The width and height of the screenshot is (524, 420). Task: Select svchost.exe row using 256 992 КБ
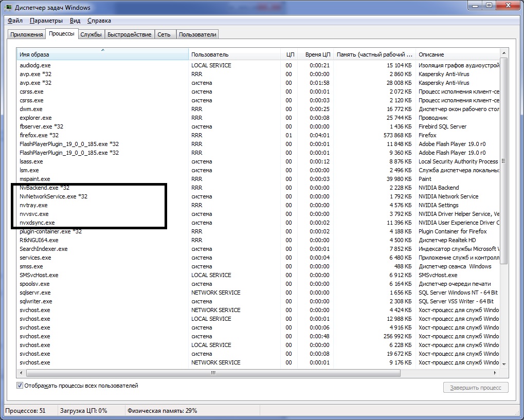[x=258, y=336]
